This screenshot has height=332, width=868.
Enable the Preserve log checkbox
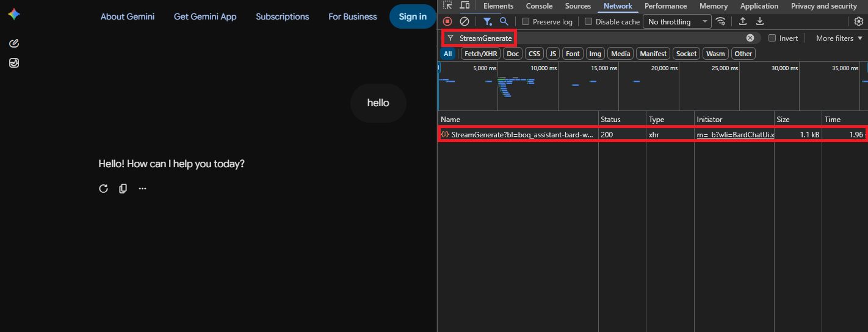tap(526, 21)
